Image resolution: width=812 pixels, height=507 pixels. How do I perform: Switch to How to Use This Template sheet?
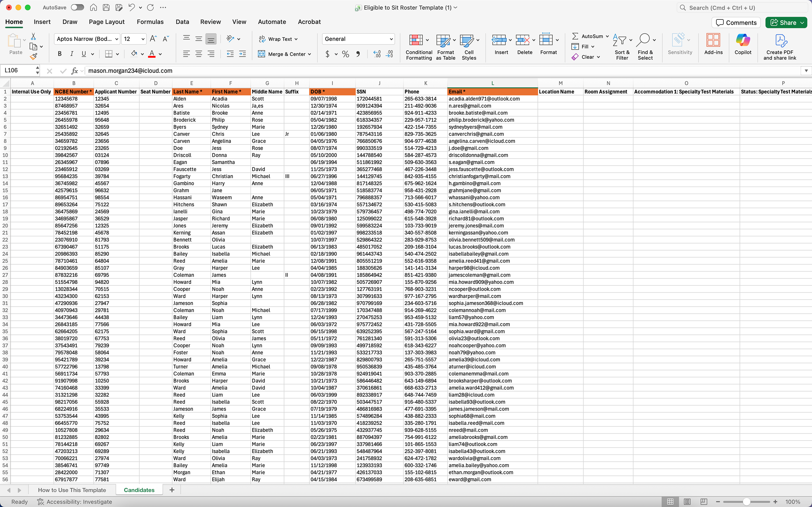tap(72, 490)
